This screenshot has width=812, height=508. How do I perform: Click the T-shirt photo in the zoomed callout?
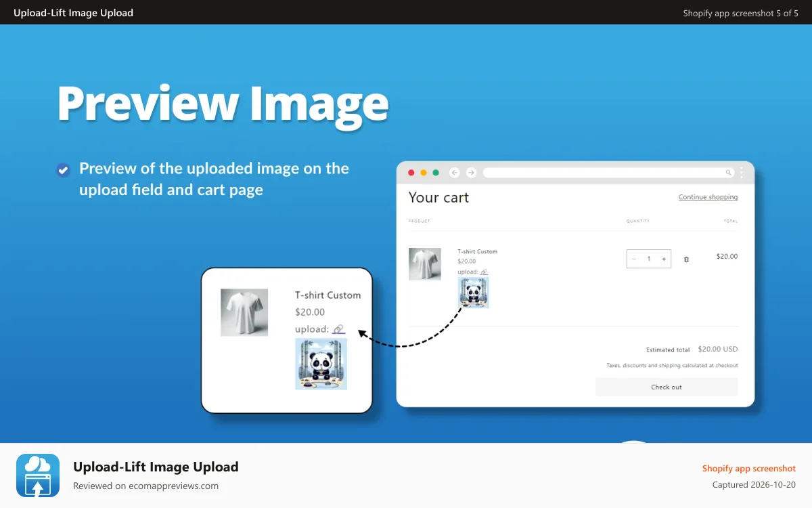(244, 312)
